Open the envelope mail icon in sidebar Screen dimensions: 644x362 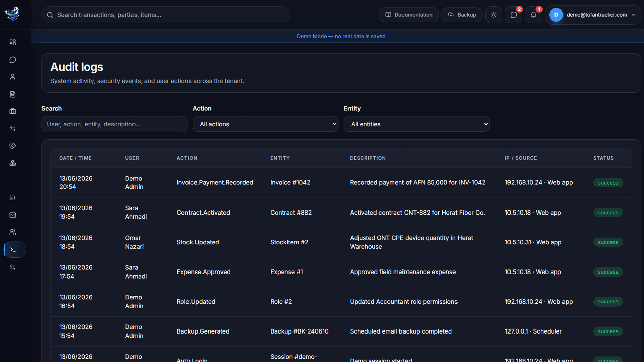pyautogui.click(x=13, y=215)
